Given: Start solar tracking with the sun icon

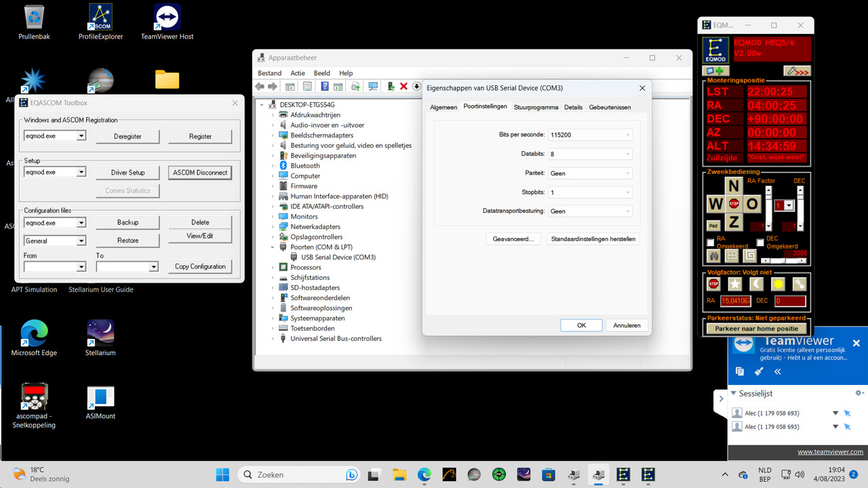Looking at the screenshot, I should [x=778, y=284].
